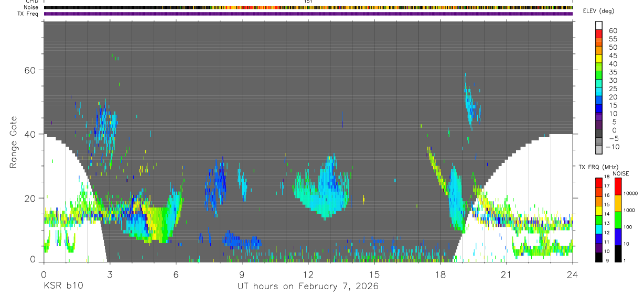
Task: Click the green 100–1000 NOISE colorbar swatch
Action: coord(618,219)
